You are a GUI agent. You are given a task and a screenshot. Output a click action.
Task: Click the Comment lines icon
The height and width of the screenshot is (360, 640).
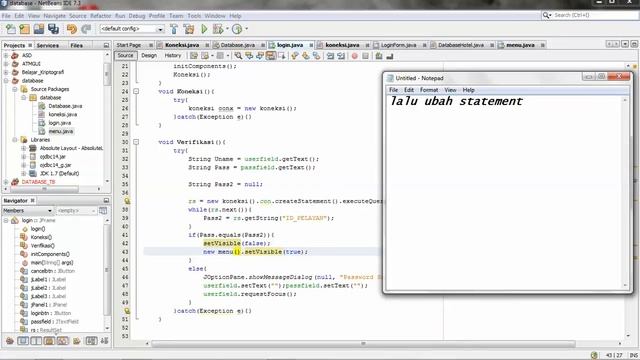(379, 56)
